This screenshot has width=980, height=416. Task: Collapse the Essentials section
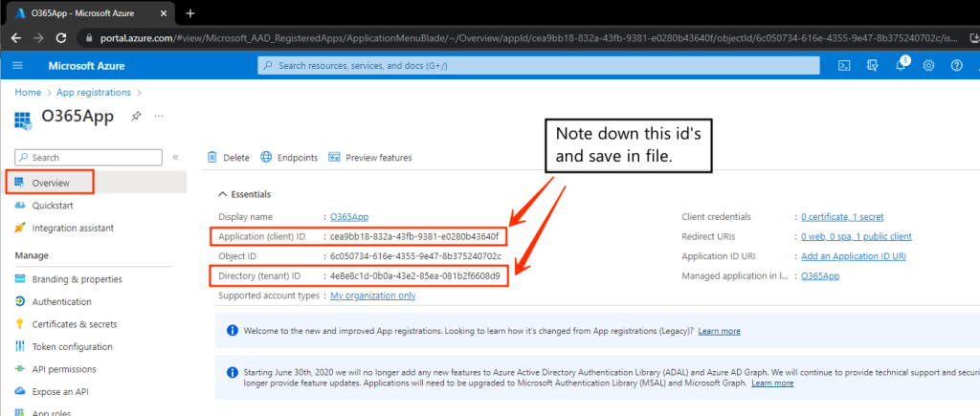224,194
